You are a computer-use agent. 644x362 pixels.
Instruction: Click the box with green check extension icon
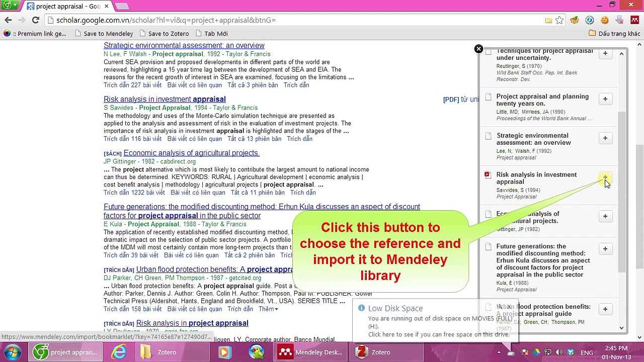click(575, 20)
